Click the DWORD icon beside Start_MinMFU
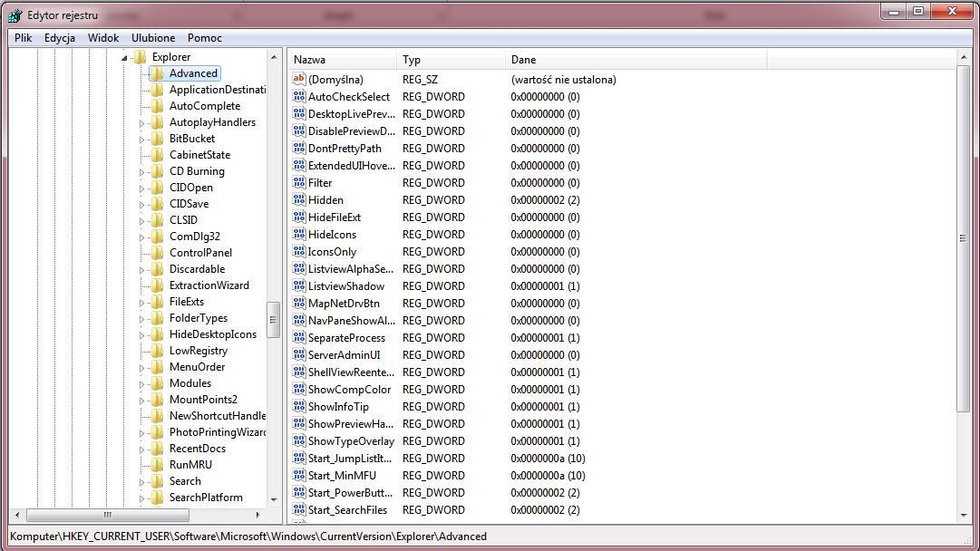Viewport: 980px width, 551px height. (299, 475)
